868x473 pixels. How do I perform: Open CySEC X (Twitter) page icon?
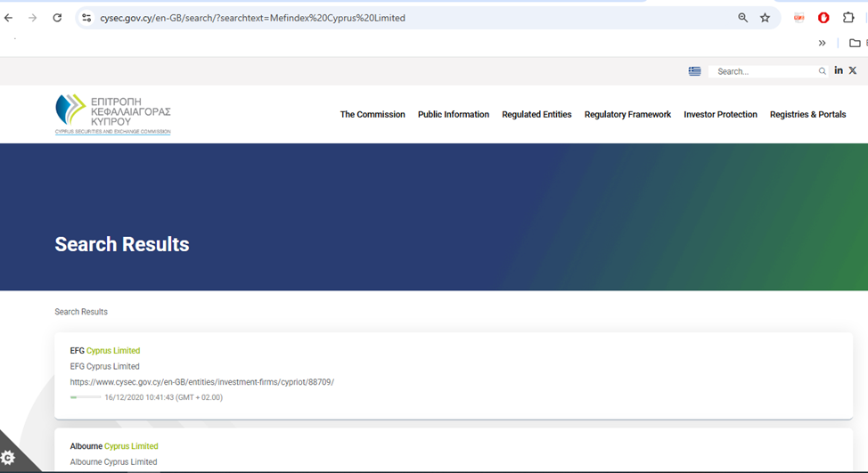853,70
